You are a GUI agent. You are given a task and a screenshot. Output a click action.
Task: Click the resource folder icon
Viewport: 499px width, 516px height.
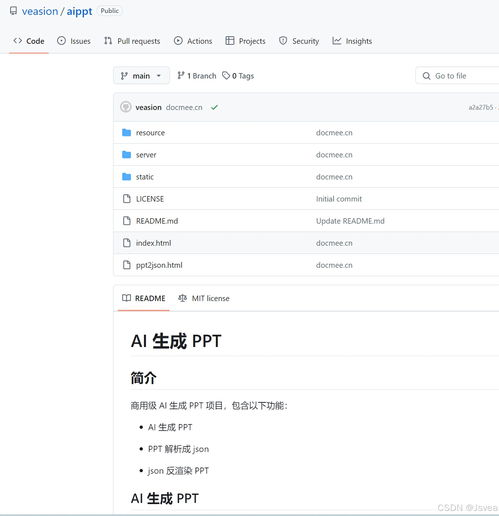click(x=126, y=133)
